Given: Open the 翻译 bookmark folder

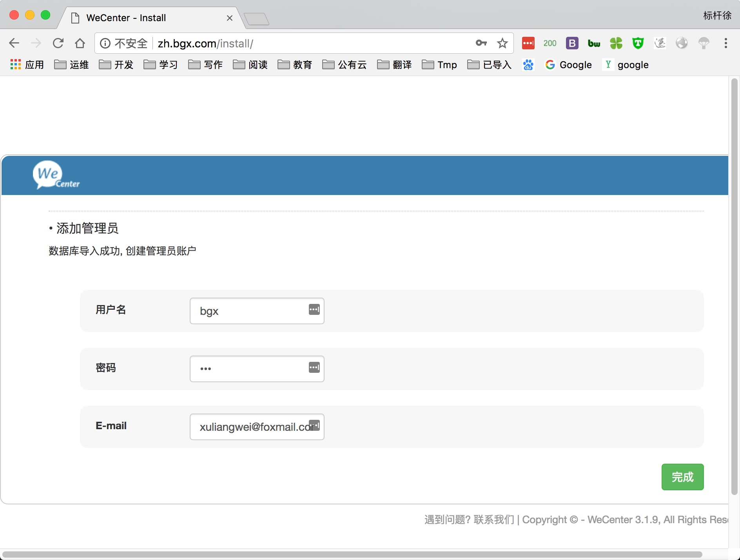Looking at the screenshot, I should (x=394, y=65).
